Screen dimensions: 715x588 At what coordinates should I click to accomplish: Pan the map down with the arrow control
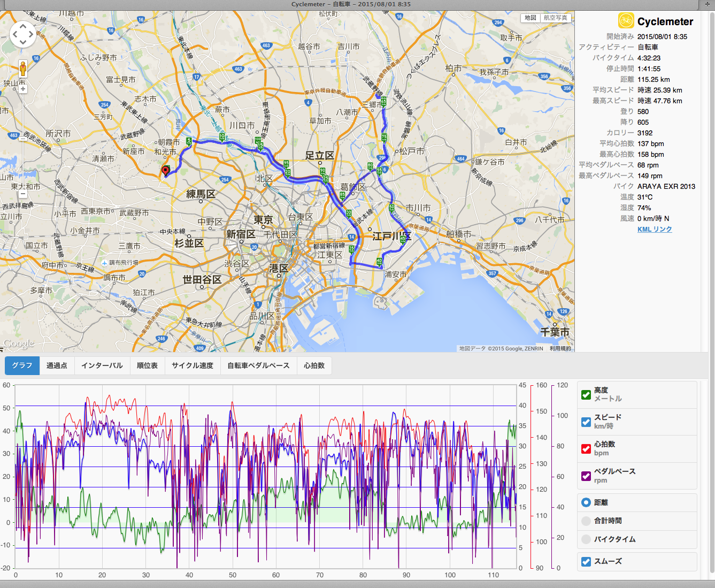click(x=23, y=43)
